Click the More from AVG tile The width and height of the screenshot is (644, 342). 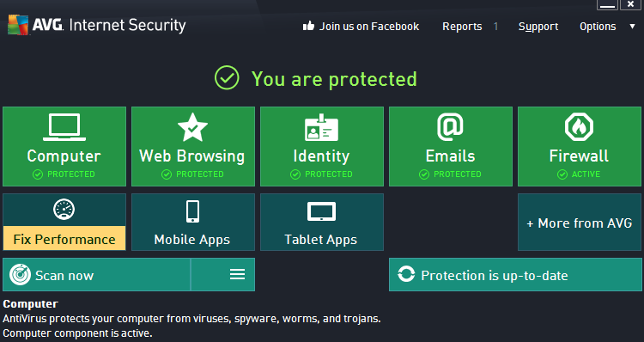pos(580,222)
